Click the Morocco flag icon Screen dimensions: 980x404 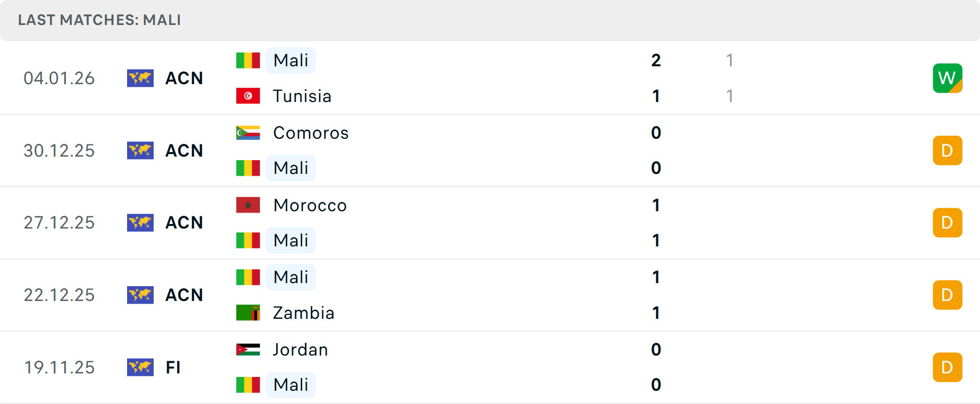[248, 205]
